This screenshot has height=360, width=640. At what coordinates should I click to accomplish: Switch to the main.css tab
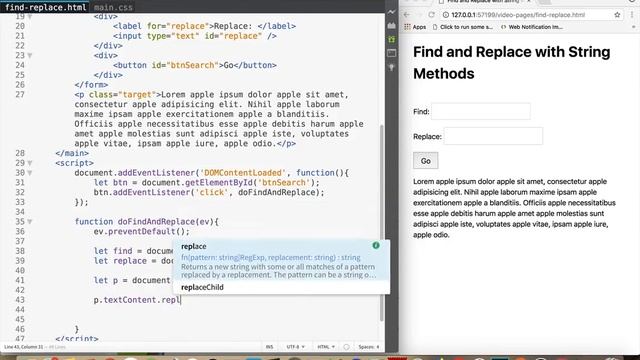(x=113, y=7)
